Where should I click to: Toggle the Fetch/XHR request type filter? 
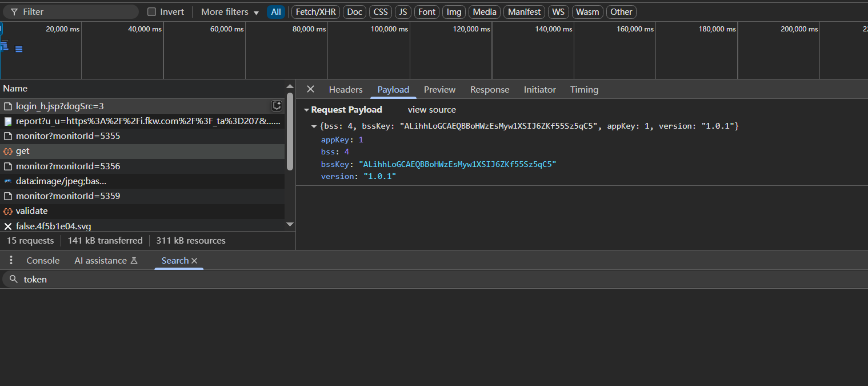[316, 12]
